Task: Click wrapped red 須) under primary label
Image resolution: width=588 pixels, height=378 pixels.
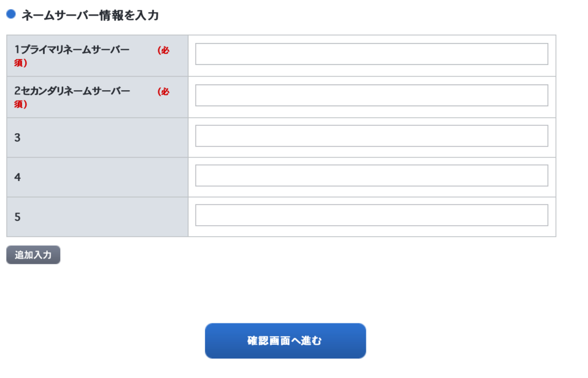Action: point(21,63)
